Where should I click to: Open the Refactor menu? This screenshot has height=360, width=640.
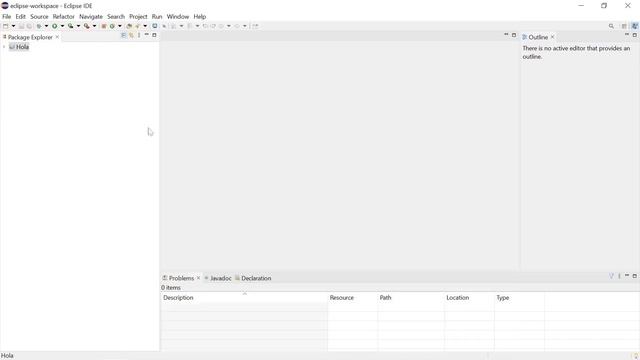[64, 17]
